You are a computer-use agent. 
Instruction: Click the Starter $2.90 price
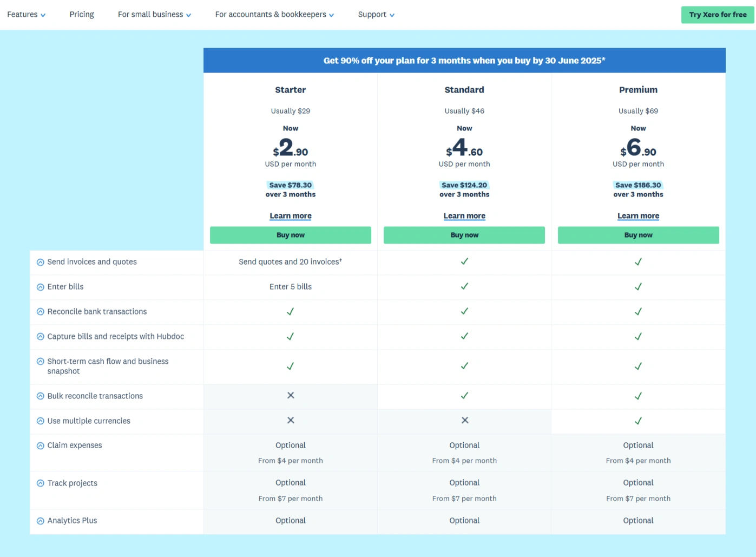pos(291,148)
